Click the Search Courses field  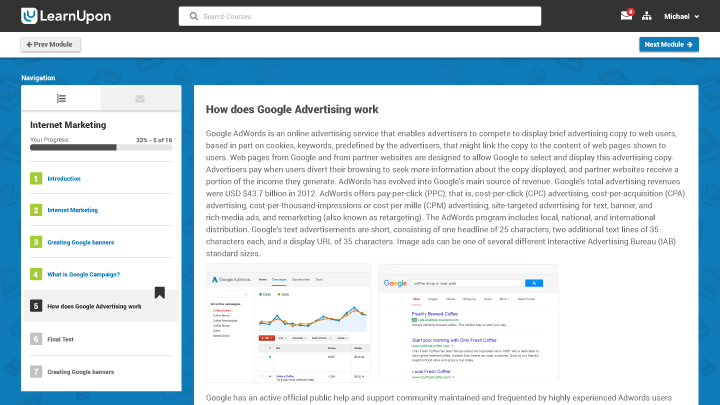tap(360, 16)
